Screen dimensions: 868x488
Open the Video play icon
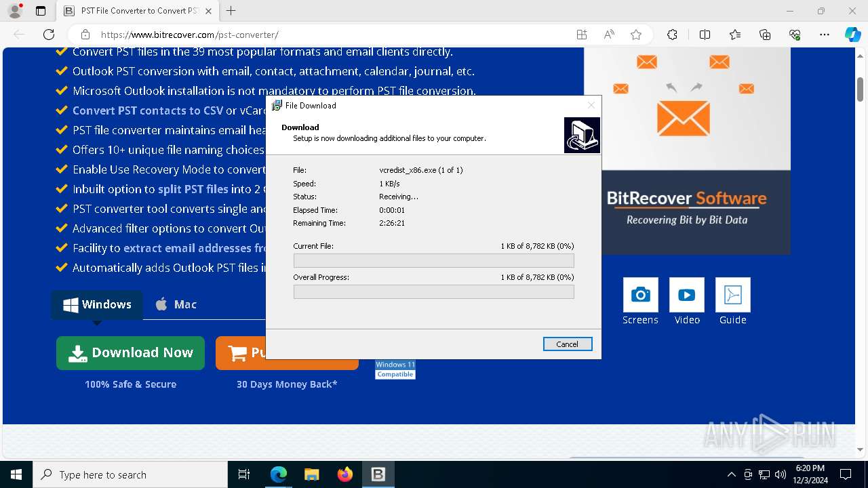click(x=686, y=295)
